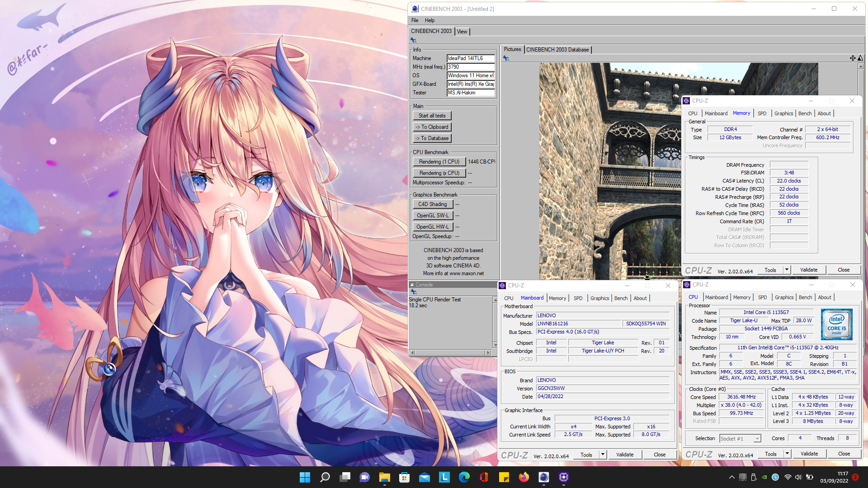Open the Mail app on the taskbar

[x=424, y=477]
